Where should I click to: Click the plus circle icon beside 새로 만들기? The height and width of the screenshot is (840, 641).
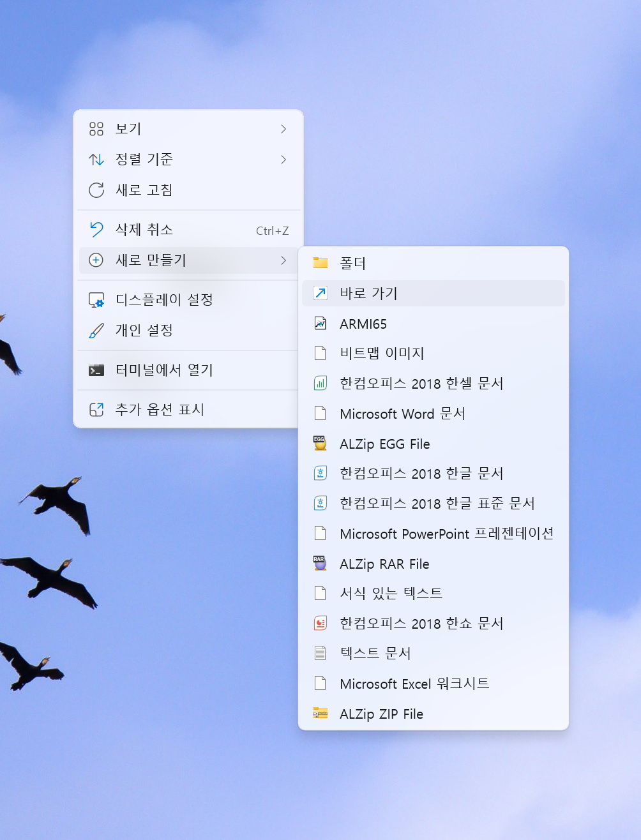coord(96,260)
